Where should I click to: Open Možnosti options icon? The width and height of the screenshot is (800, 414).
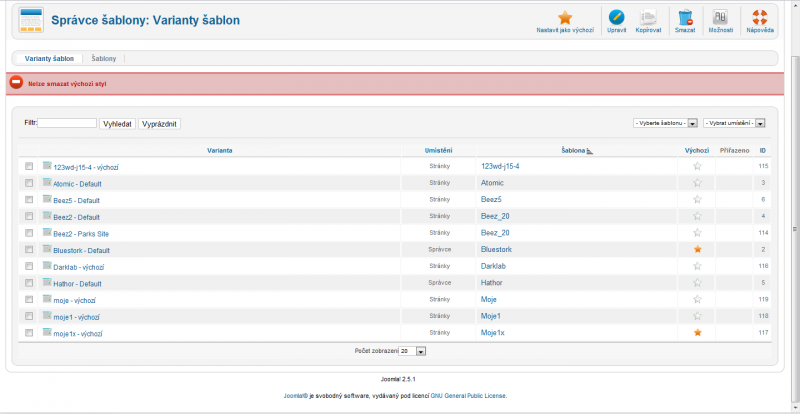719,17
